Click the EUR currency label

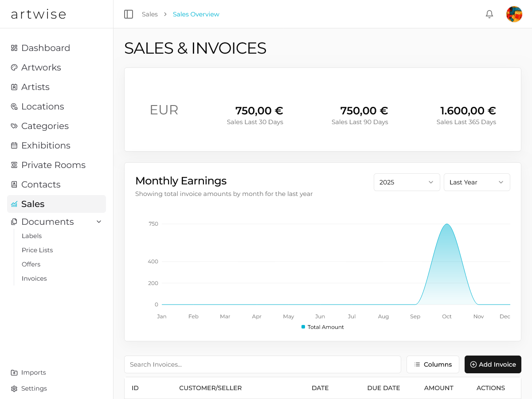(x=164, y=110)
